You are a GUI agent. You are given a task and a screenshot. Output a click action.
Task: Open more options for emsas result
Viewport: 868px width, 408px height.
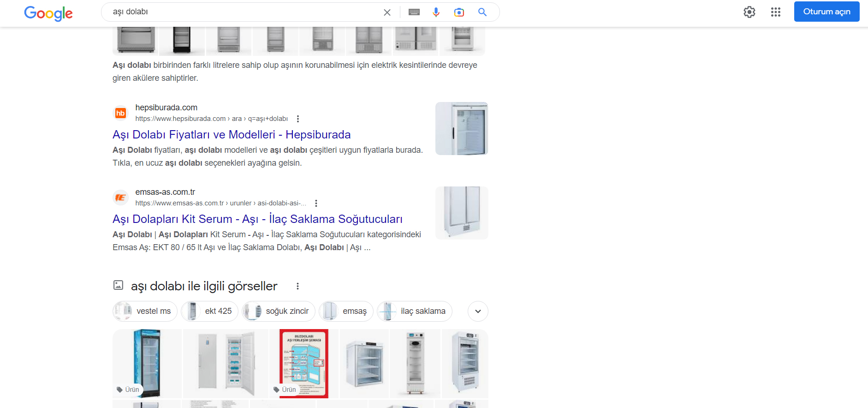click(316, 203)
